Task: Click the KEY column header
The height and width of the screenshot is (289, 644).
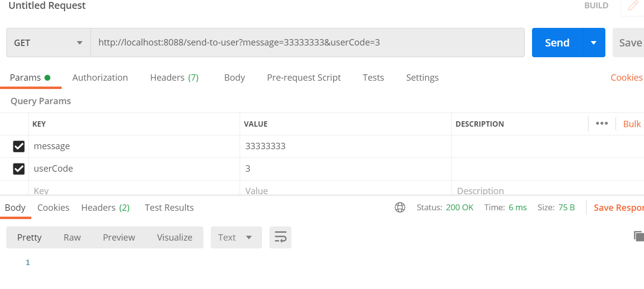Action: tap(39, 124)
